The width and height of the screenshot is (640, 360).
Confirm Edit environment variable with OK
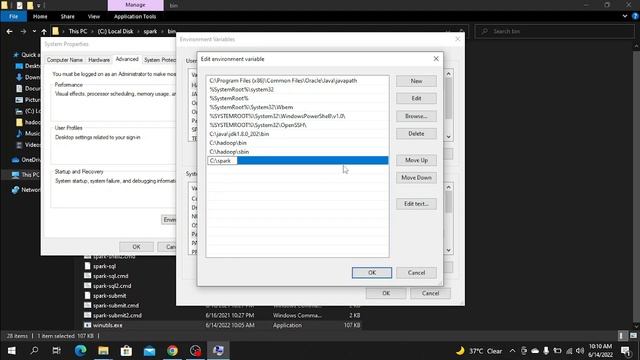(x=371, y=273)
